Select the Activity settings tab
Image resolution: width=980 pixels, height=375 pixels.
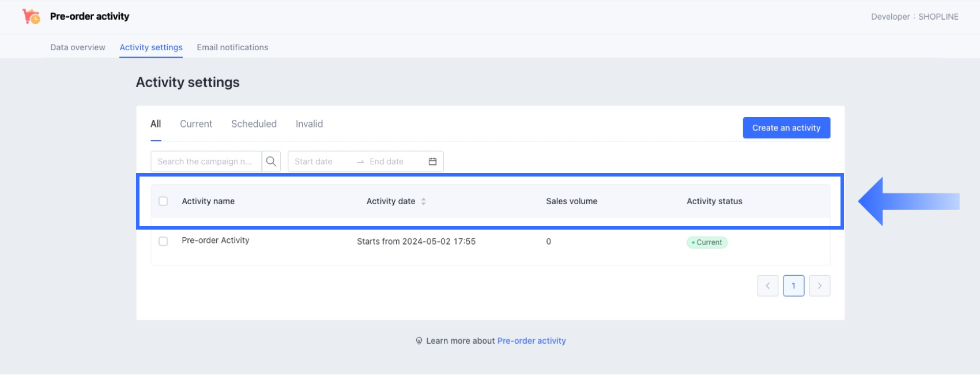pos(151,47)
